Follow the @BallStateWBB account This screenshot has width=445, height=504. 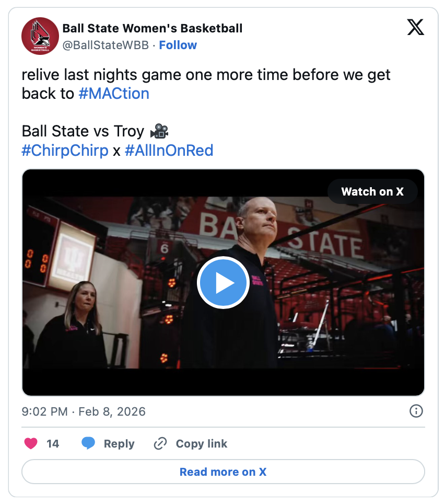click(x=178, y=45)
